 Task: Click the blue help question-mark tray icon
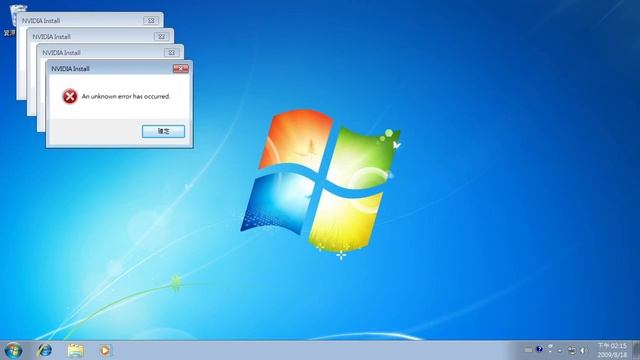coord(539,349)
